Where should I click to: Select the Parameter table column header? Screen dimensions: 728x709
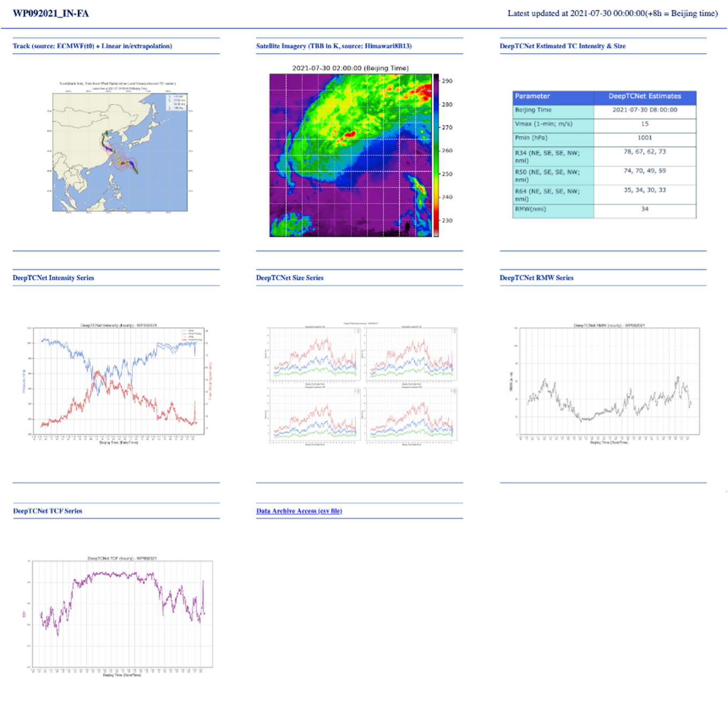(553, 97)
